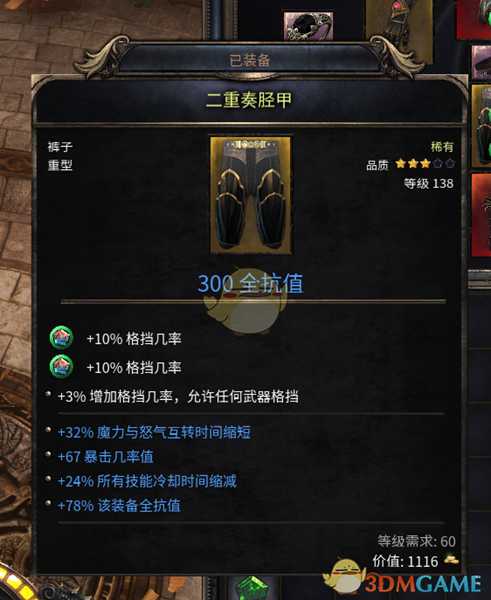The image size is (491, 600).
Task: Click the second green gem socket icon
Action: 62,367
